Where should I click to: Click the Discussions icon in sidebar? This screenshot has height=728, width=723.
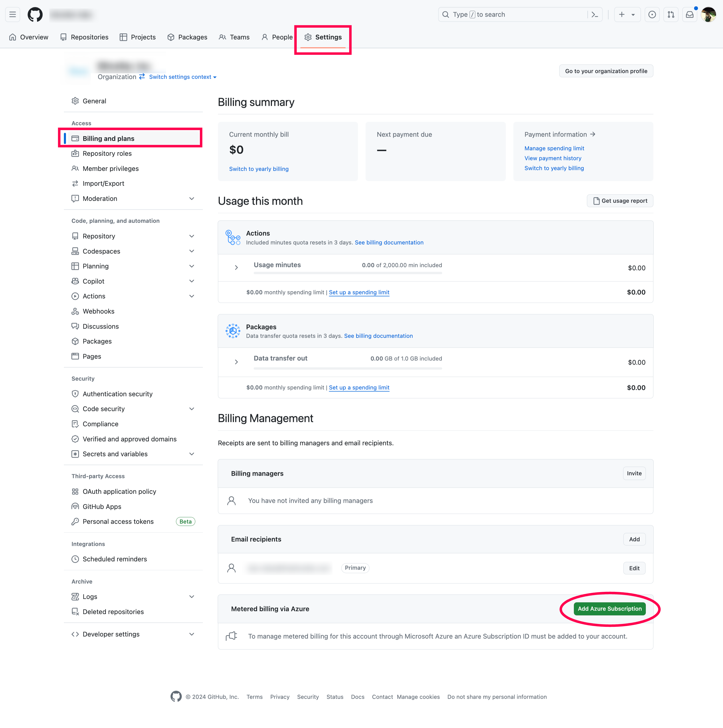pos(75,326)
